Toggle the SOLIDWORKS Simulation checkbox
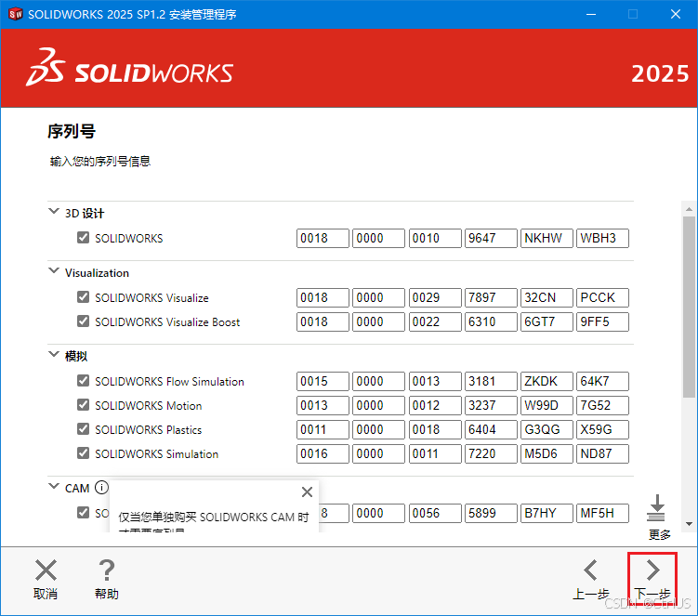 (x=84, y=453)
